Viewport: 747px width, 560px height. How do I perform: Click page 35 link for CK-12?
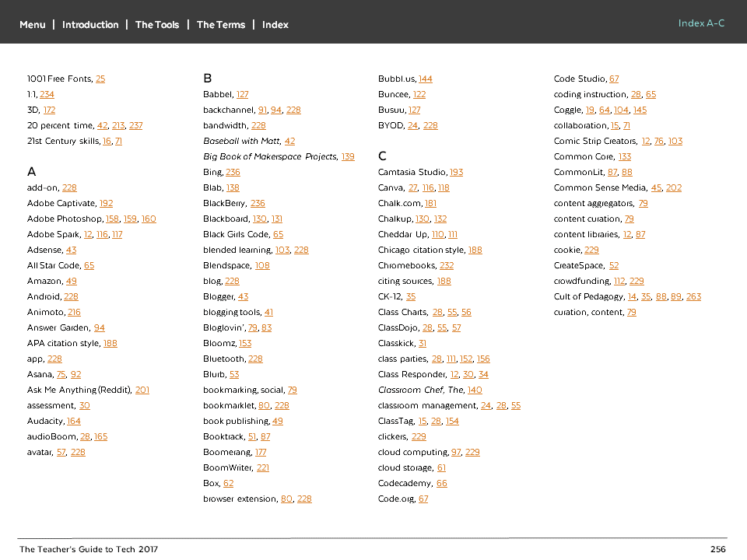(x=411, y=296)
